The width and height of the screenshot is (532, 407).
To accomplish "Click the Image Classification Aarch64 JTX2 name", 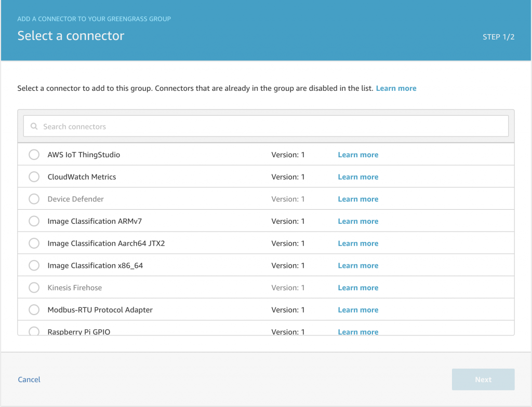I will pos(106,243).
